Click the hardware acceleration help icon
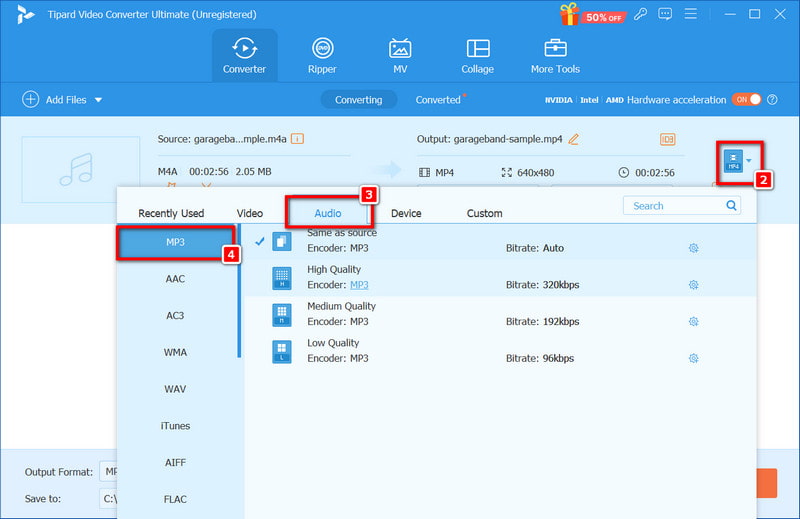 coord(772,100)
